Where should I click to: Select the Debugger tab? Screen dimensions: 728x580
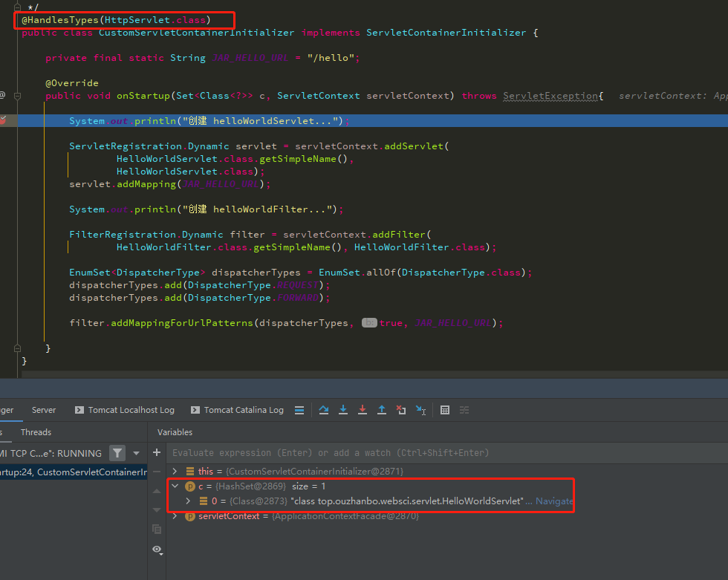(7, 410)
